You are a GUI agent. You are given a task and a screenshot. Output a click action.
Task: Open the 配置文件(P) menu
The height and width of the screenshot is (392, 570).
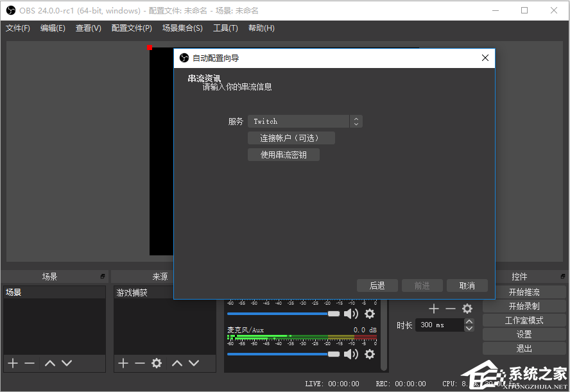point(132,28)
